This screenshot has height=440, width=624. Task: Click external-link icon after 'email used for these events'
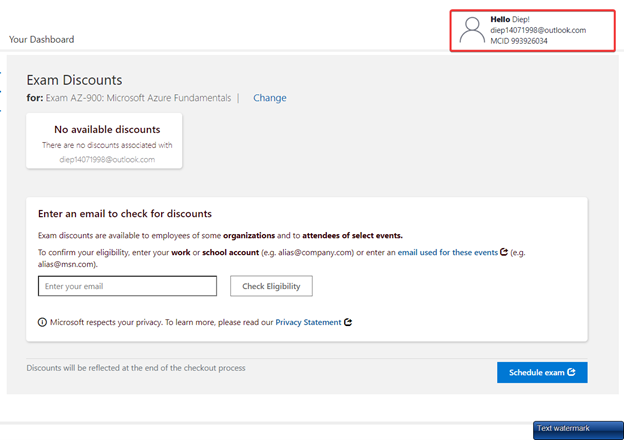[x=504, y=253]
